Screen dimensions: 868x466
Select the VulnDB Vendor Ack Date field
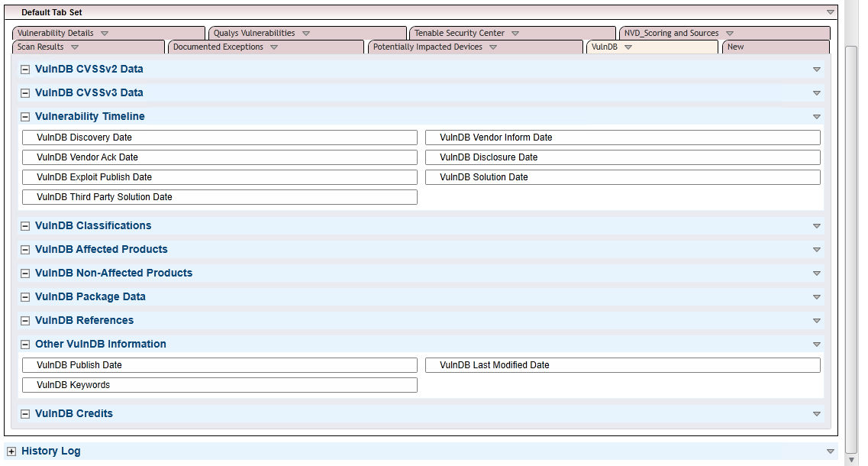220,157
